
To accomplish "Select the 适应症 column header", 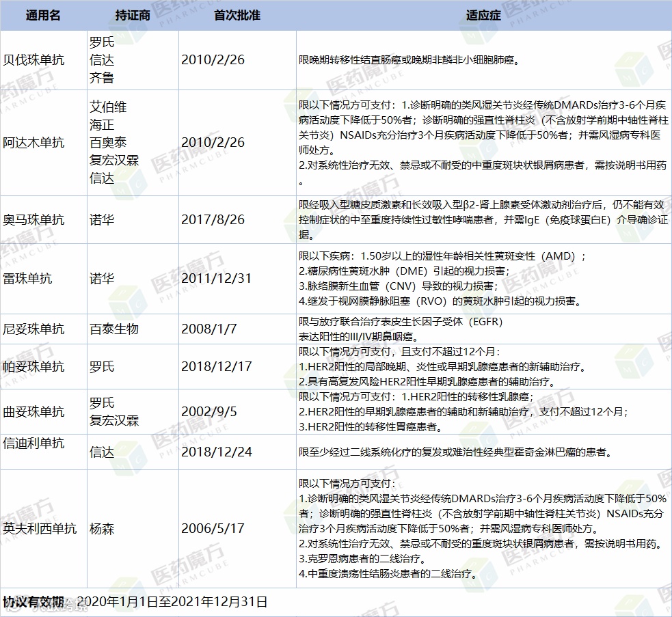I will point(483,16).
